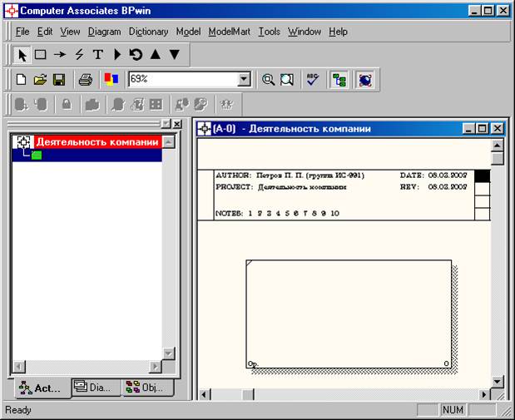The width and height of the screenshot is (515, 420).
Task: Open the Window menu
Action: 305,32
